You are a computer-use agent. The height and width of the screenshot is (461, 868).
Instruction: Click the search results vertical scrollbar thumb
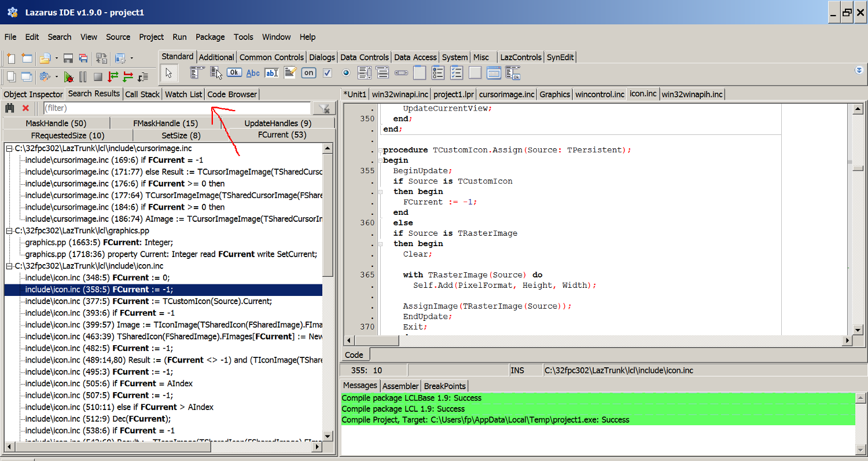point(328,214)
